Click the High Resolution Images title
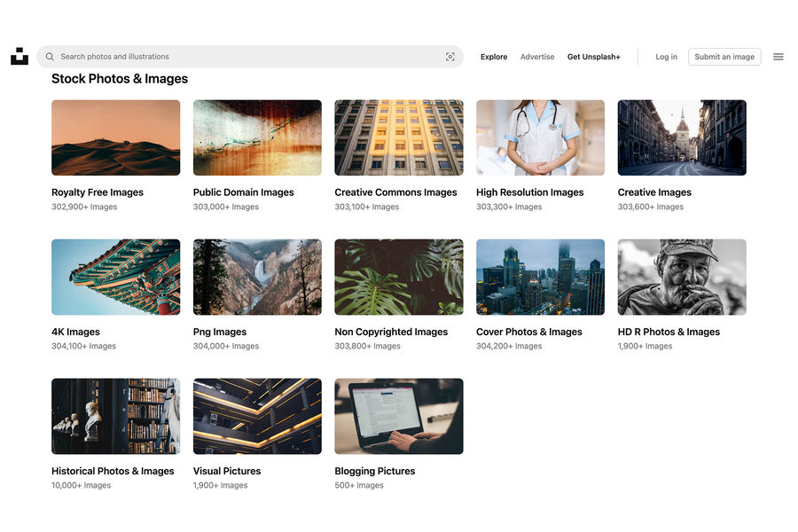The image size is (798, 532). tap(530, 192)
